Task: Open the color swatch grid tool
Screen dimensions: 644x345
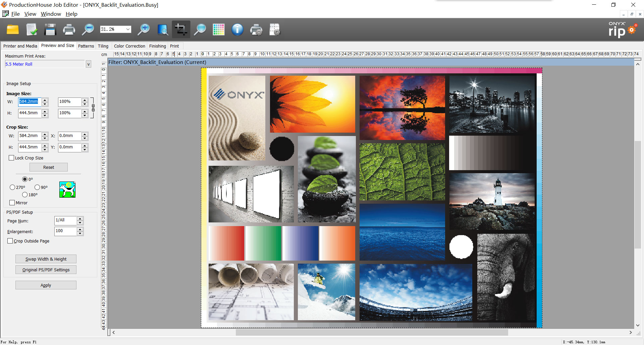Action: pyautogui.click(x=219, y=30)
